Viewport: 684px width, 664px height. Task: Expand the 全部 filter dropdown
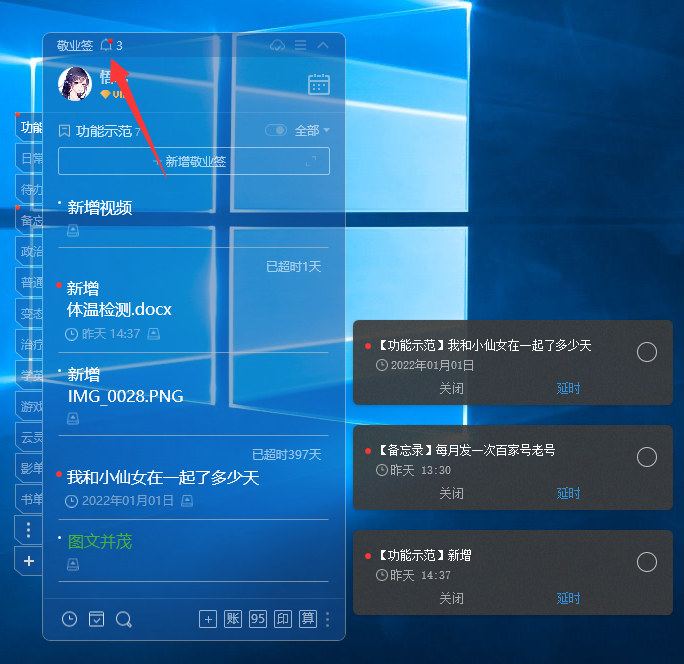[x=312, y=131]
